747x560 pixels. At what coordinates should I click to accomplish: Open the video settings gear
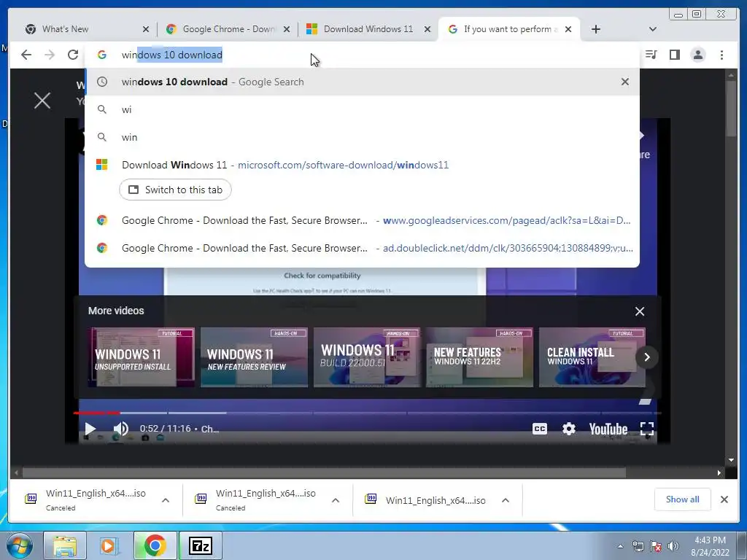(x=569, y=429)
